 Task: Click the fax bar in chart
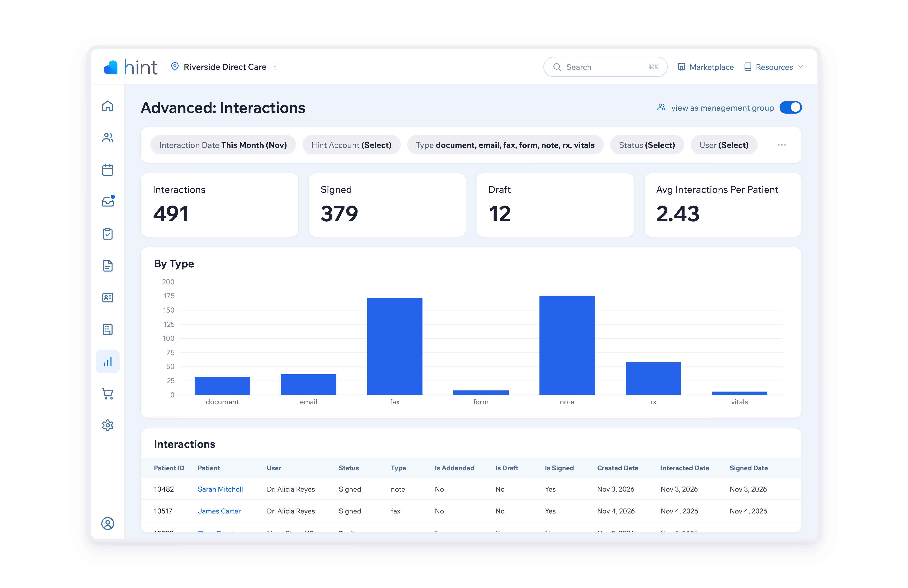pos(394,346)
